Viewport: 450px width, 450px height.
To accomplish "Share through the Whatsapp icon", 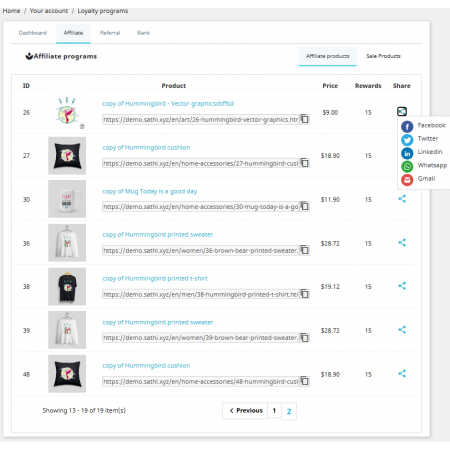I will (407, 166).
